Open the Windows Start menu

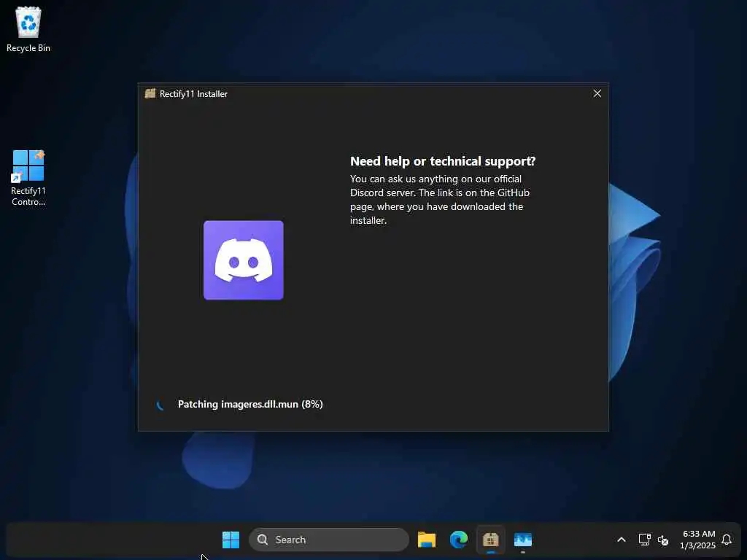click(x=231, y=540)
